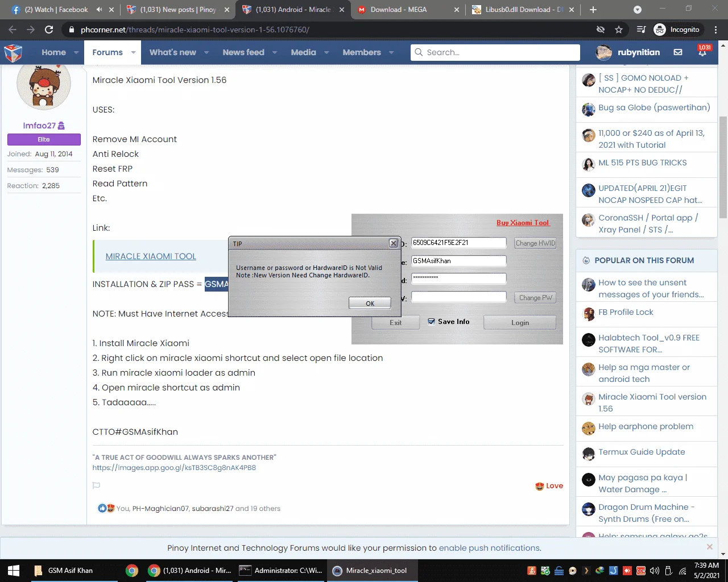The height and width of the screenshot is (582, 728).
Task: Click the forum logo in navbar
Action: [x=13, y=52]
